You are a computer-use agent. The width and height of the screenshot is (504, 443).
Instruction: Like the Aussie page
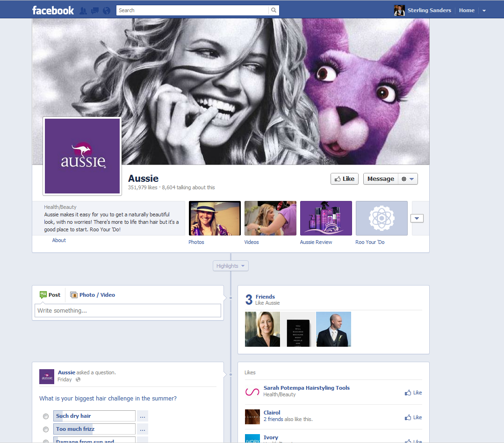click(x=344, y=179)
